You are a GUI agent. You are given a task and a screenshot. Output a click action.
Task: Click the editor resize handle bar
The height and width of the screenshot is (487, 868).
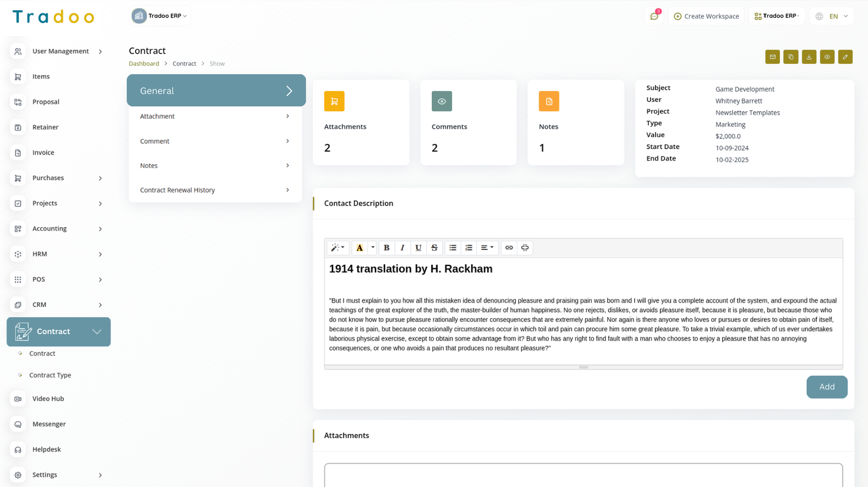pos(583,368)
